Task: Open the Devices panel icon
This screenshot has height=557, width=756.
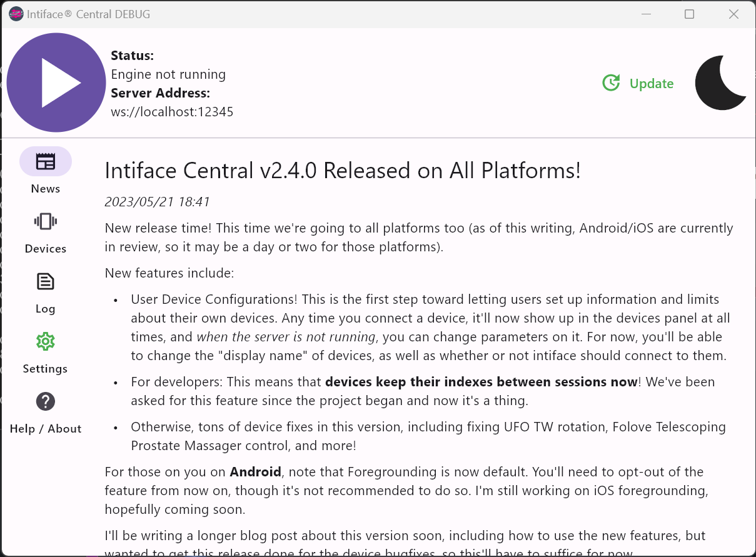Action: (x=45, y=221)
